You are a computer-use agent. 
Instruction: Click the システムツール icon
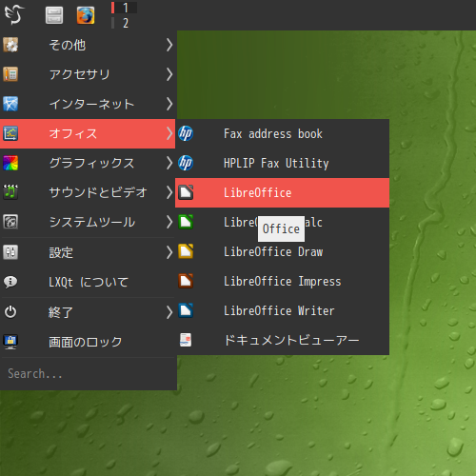10,222
